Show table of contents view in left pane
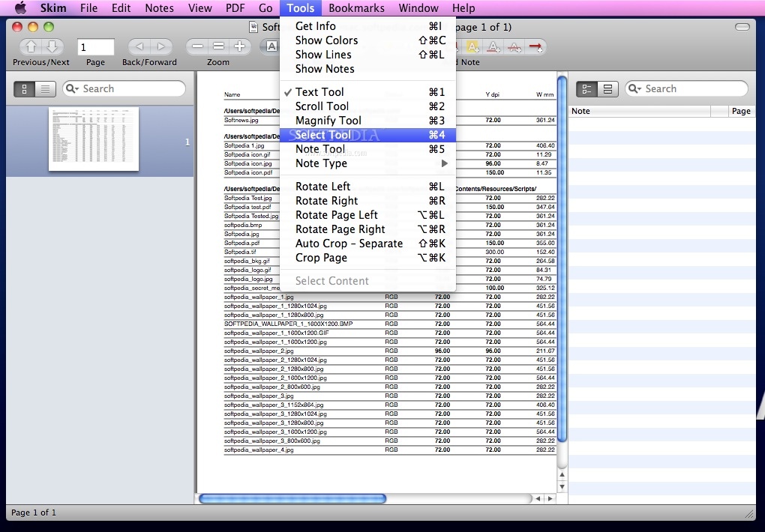The image size is (765, 532). coord(45,88)
